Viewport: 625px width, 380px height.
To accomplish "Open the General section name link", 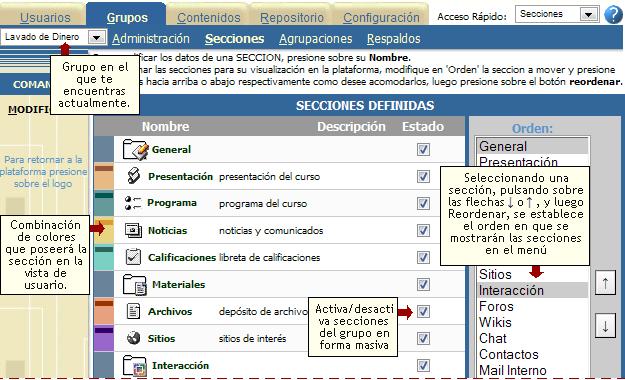I will click(x=171, y=150).
